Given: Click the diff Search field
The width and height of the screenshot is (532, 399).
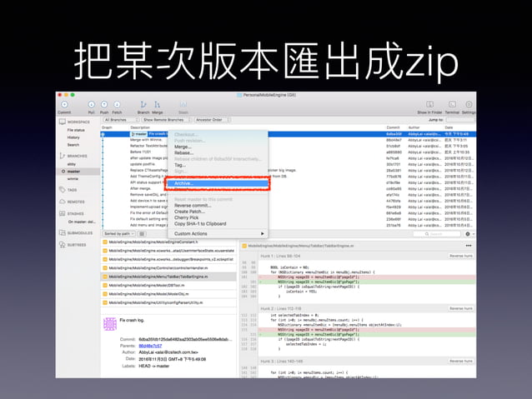Looking at the screenshot, I should click(437, 234).
